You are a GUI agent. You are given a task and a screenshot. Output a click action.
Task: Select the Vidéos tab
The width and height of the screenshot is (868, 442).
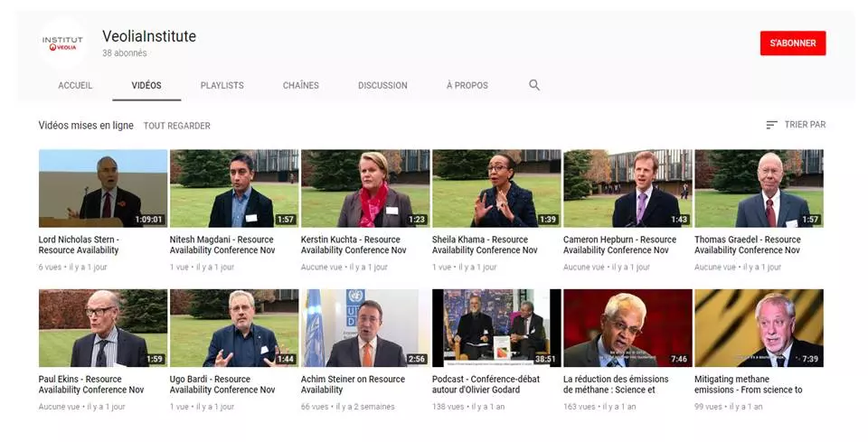[x=146, y=85]
